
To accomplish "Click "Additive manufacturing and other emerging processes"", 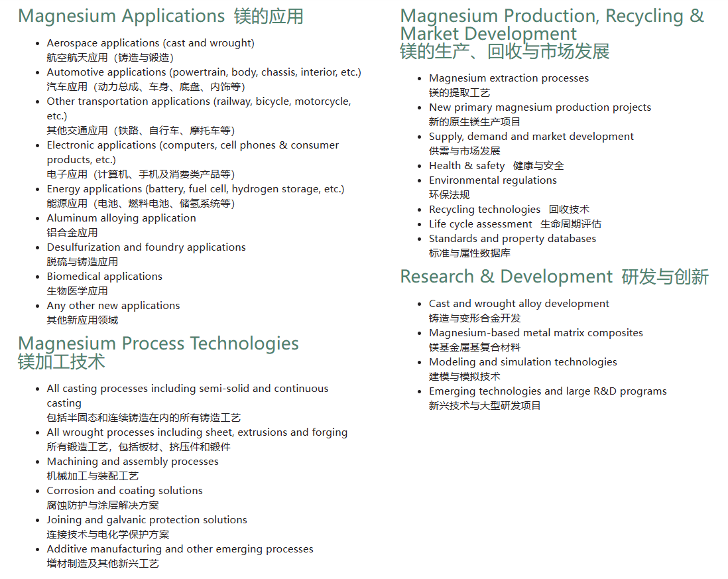I will click(x=180, y=549).
